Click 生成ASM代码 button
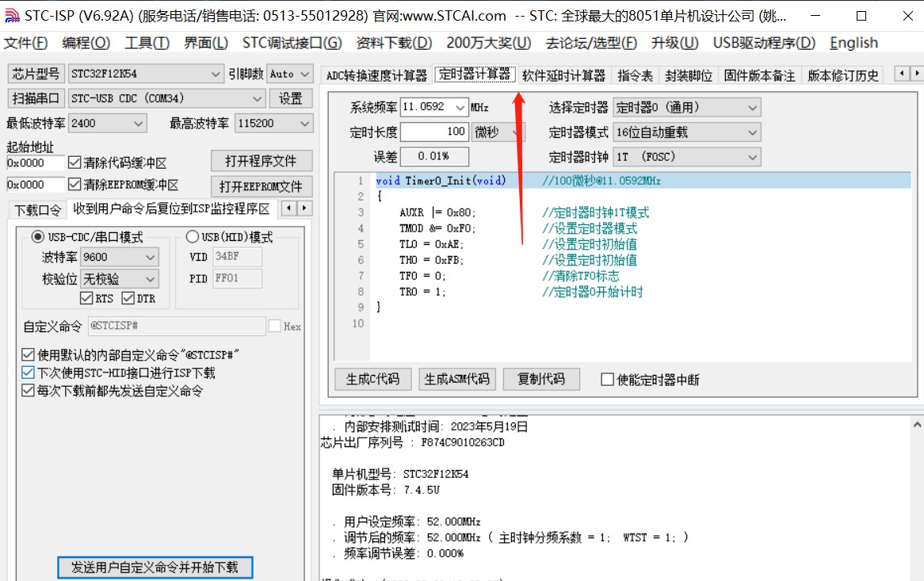 (457, 379)
